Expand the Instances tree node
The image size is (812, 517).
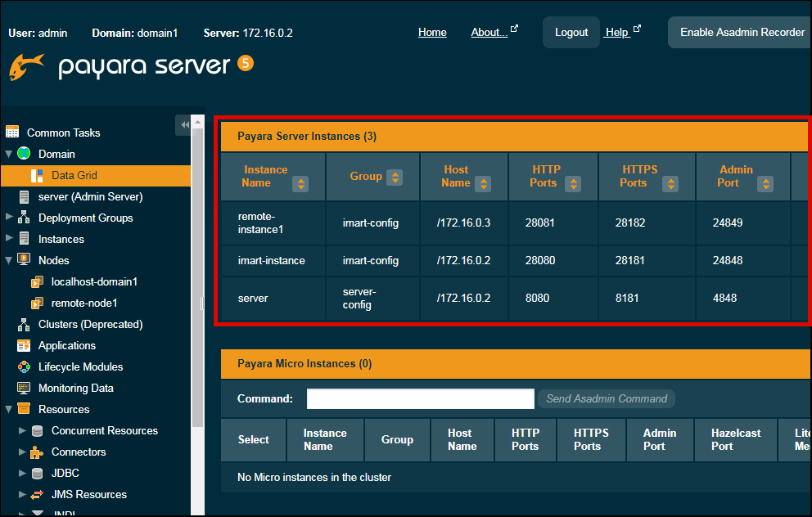click(9, 239)
